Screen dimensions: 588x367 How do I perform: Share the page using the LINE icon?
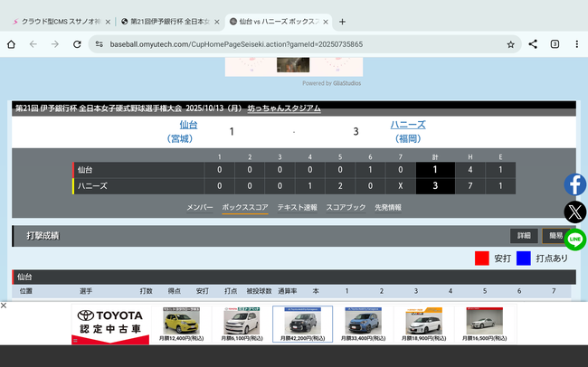575,240
